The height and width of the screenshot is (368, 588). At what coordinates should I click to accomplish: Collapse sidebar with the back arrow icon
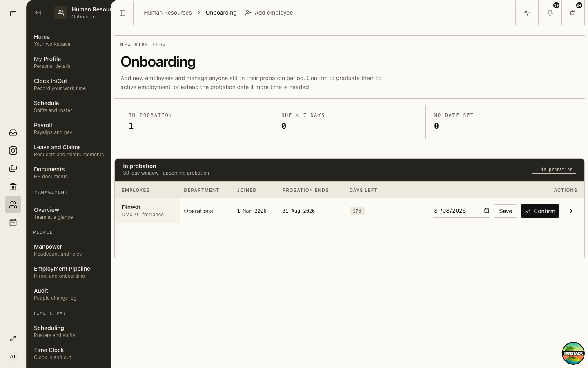click(x=38, y=13)
